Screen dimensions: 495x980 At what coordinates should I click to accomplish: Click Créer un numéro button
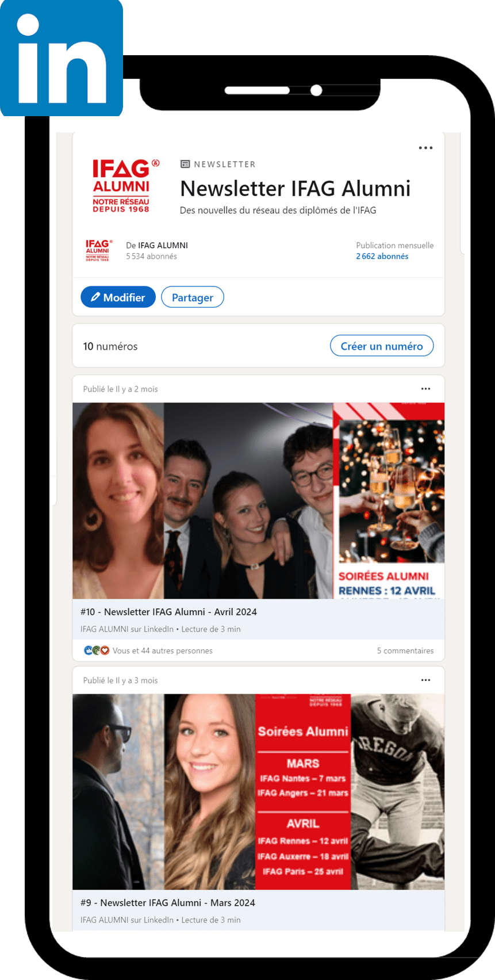[382, 346]
